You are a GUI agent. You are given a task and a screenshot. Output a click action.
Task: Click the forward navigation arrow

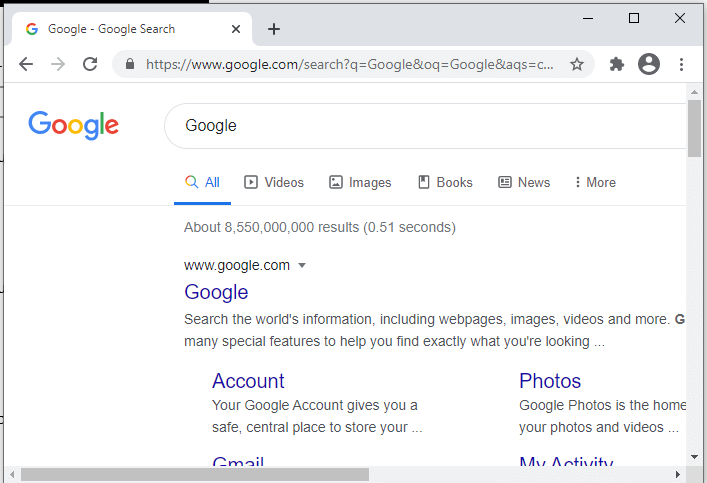58,64
